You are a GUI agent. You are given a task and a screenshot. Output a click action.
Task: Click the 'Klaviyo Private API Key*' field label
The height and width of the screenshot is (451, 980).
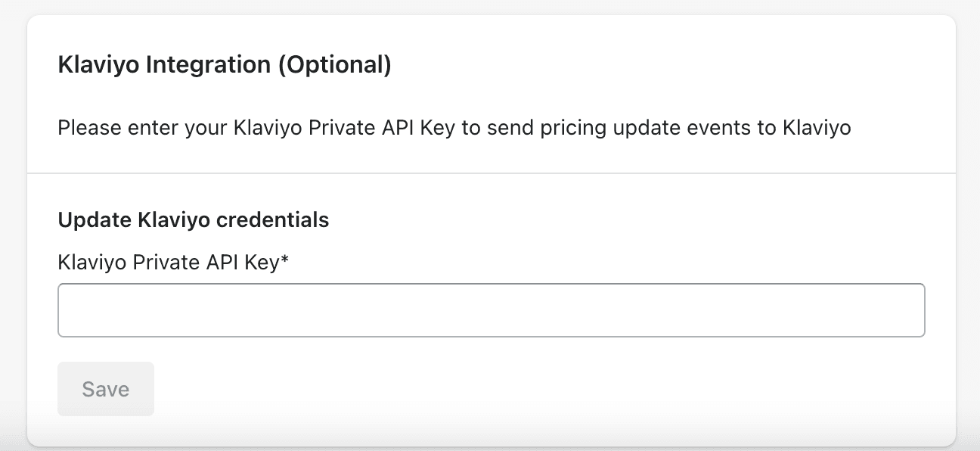point(173,263)
